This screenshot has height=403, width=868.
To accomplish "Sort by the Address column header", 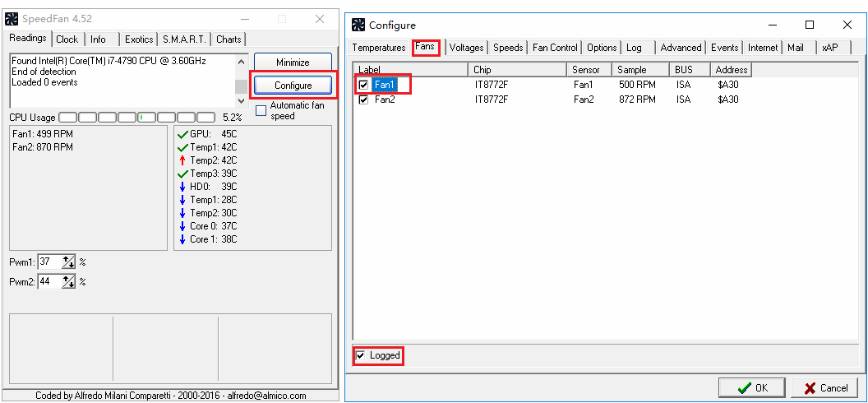I will pos(732,70).
